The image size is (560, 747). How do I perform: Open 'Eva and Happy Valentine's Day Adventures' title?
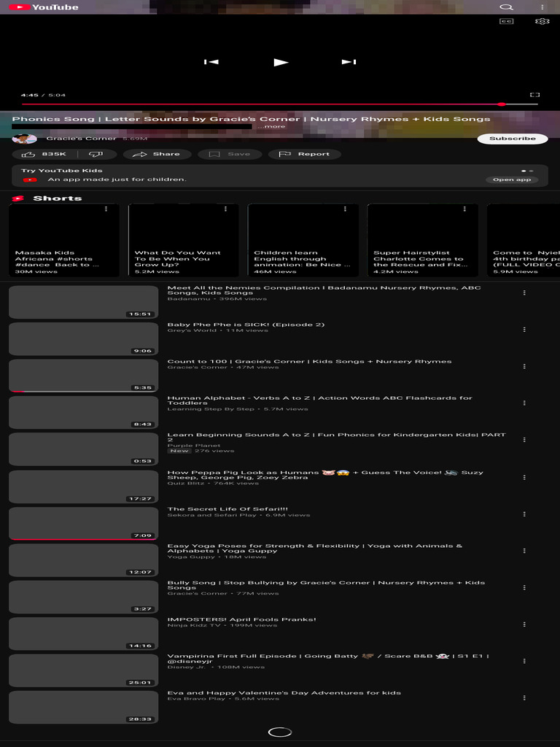point(284,693)
